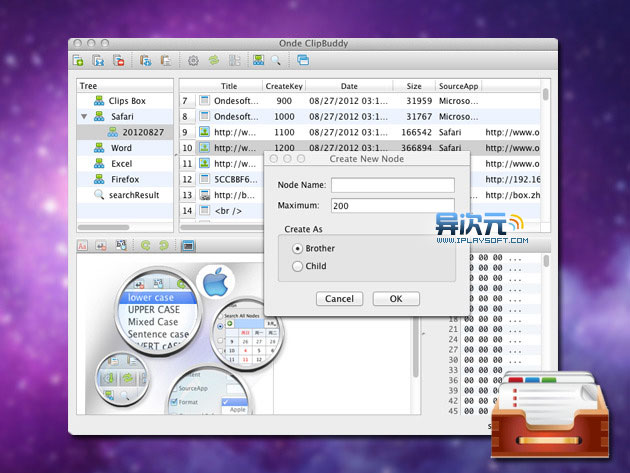Click the Tree panel header
Screen dimensions: 630x473
(x=125, y=86)
